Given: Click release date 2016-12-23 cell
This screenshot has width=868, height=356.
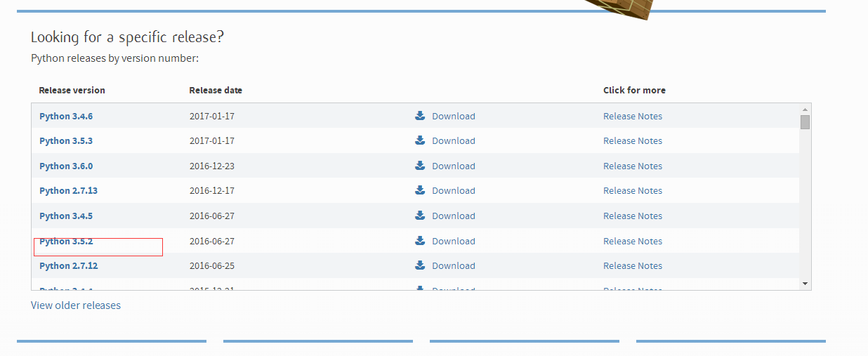Looking at the screenshot, I should coord(212,166).
